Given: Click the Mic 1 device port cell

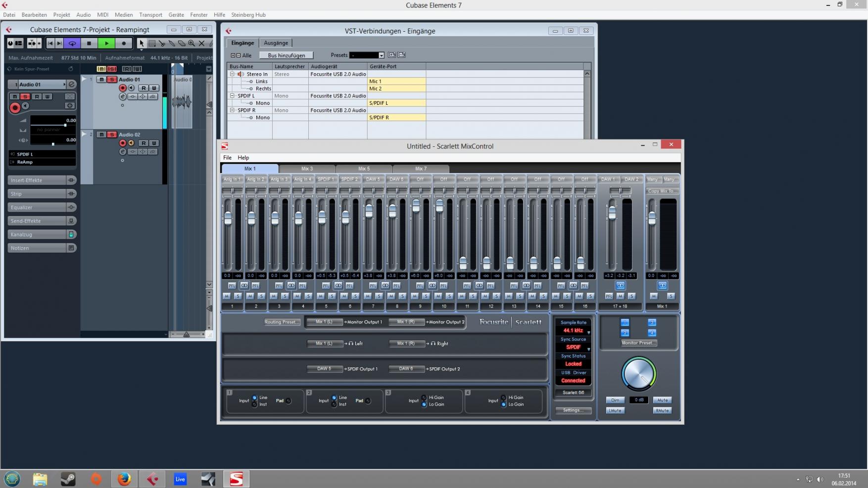Looking at the screenshot, I should click(x=396, y=82).
